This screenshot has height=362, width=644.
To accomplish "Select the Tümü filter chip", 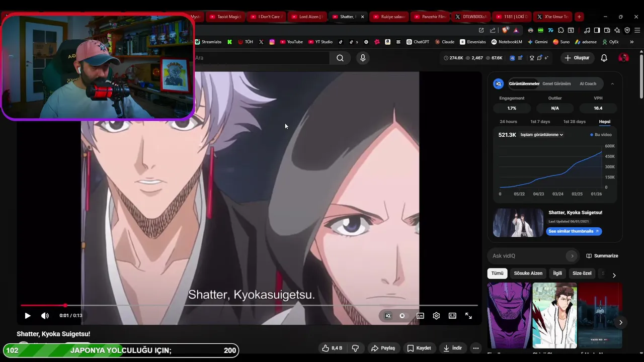I will pyautogui.click(x=497, y=273).
